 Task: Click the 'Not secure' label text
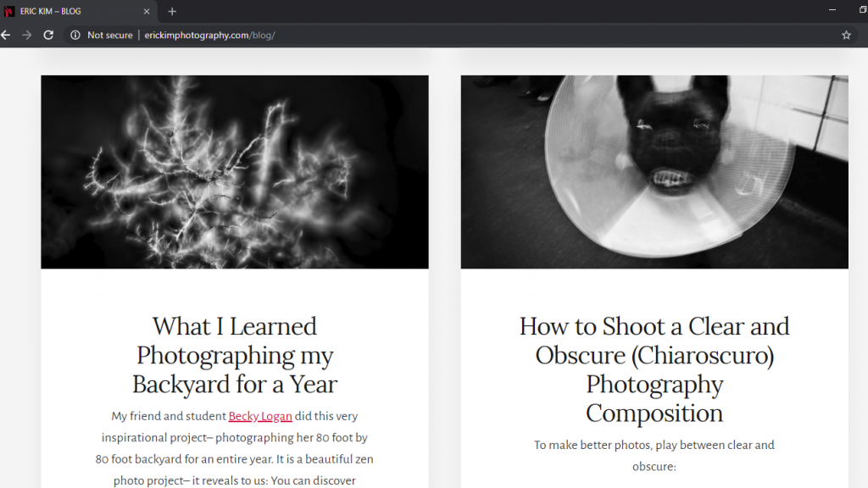tap(110, 35)
